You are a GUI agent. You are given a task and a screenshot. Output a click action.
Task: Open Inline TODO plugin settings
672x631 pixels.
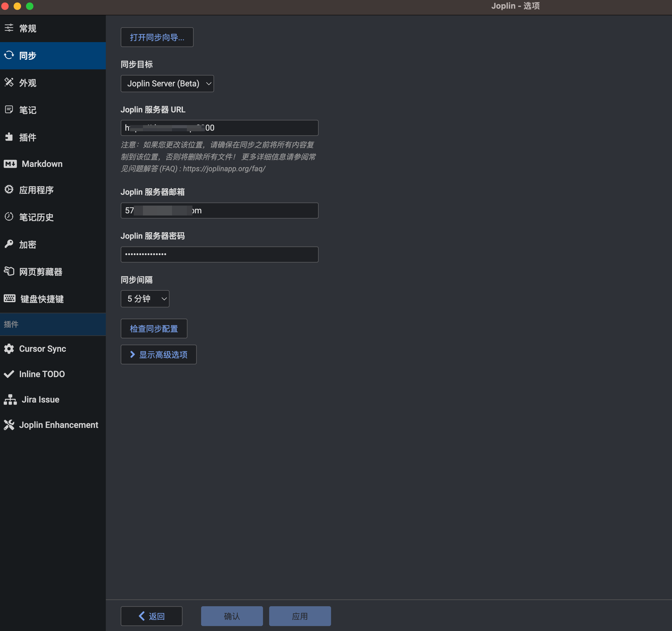53,374
